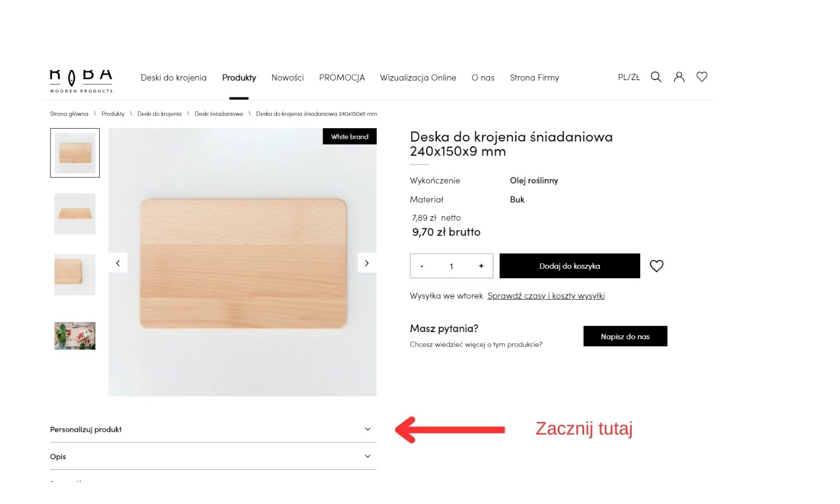
Task: Select the fourth thumbnail with strawberries
Action: [75, 335]
